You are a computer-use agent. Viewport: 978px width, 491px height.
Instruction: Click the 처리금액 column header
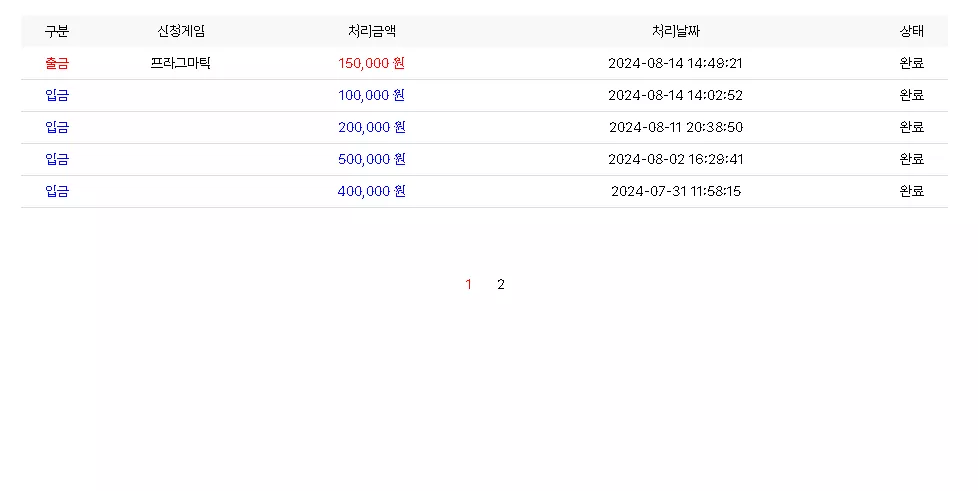(x=372, y=31)
